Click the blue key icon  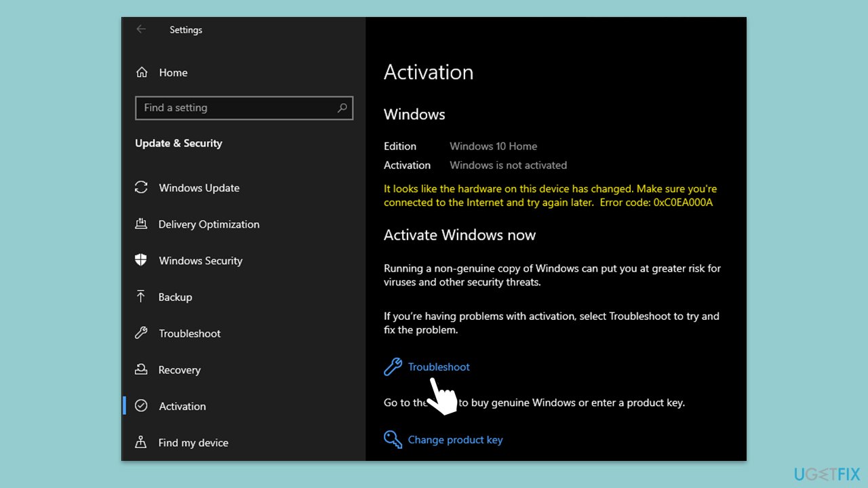tap(393, 439)
